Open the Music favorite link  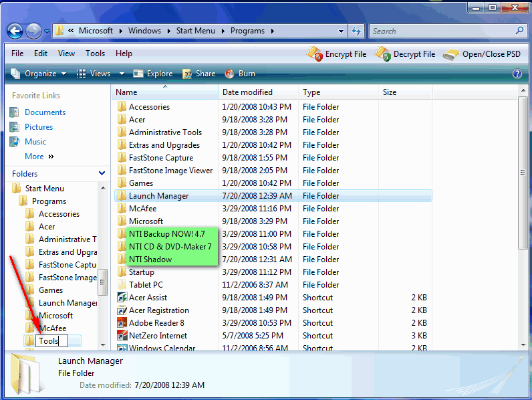35,142
